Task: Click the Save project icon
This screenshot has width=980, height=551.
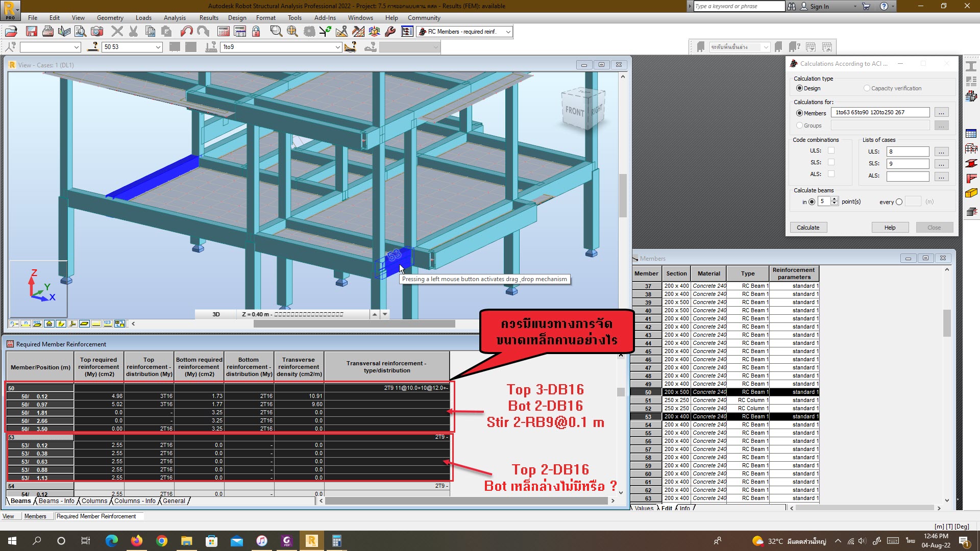Action: [31, 32]
